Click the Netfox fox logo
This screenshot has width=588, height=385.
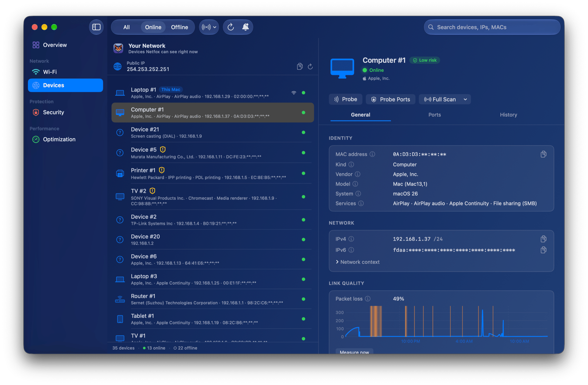point(118,48)
